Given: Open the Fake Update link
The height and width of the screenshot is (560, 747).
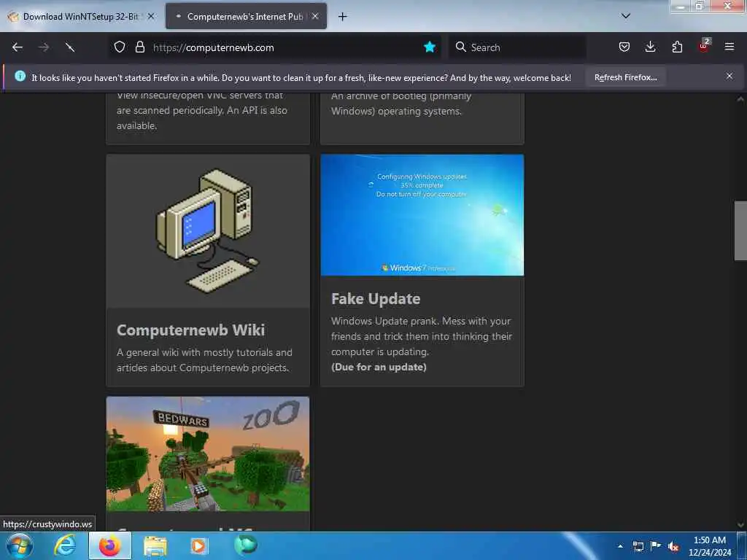Looking at the screenshot, I should 376,298.
